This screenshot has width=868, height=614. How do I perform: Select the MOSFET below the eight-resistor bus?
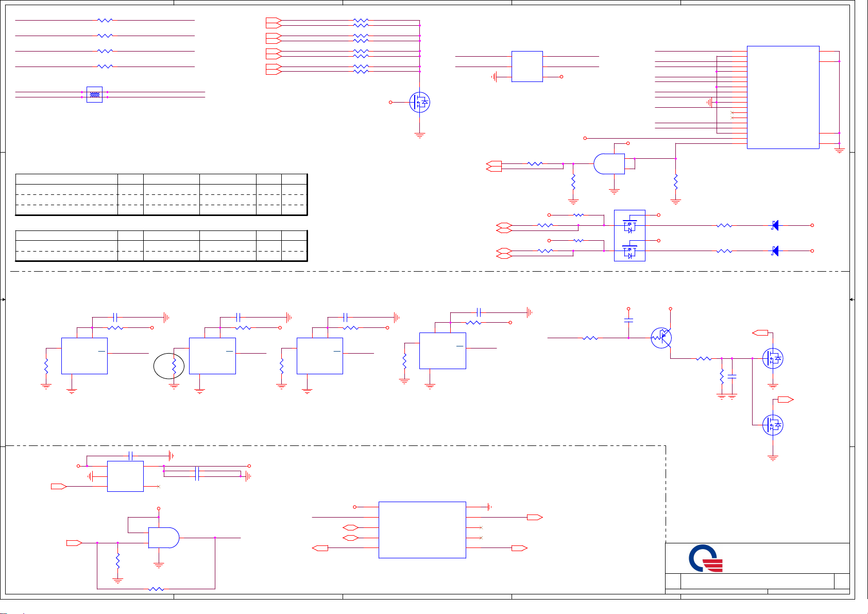point(419,103)
